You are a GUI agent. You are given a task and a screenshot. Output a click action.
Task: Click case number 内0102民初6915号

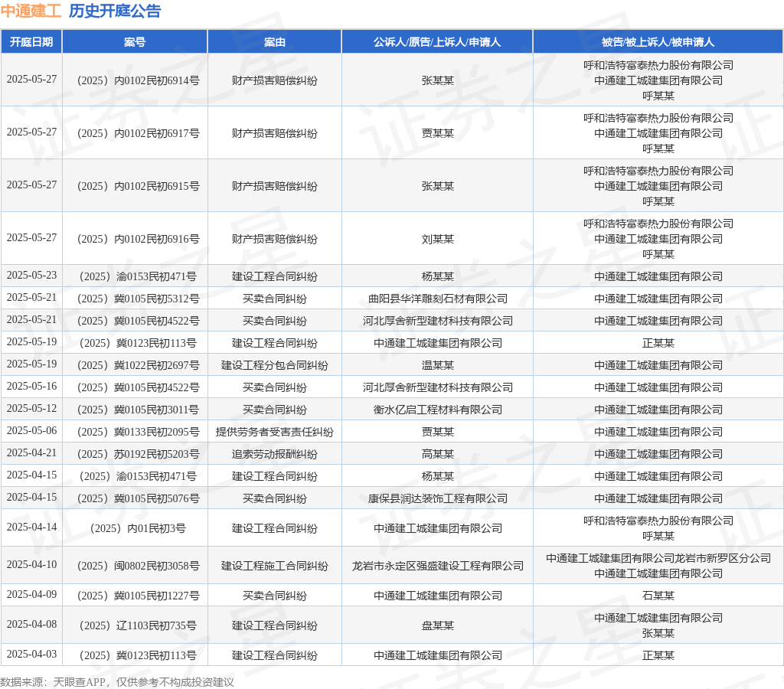(x=138, y=187)
